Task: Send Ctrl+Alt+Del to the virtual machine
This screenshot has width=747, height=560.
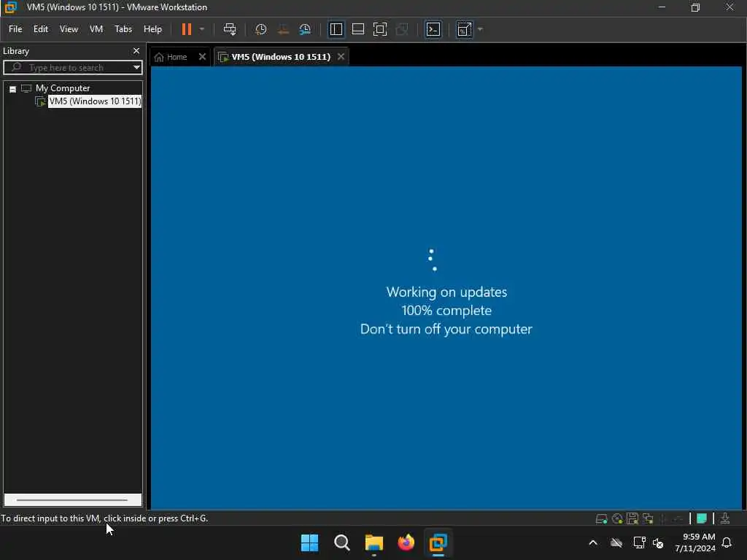Action: tap(230, 29)
